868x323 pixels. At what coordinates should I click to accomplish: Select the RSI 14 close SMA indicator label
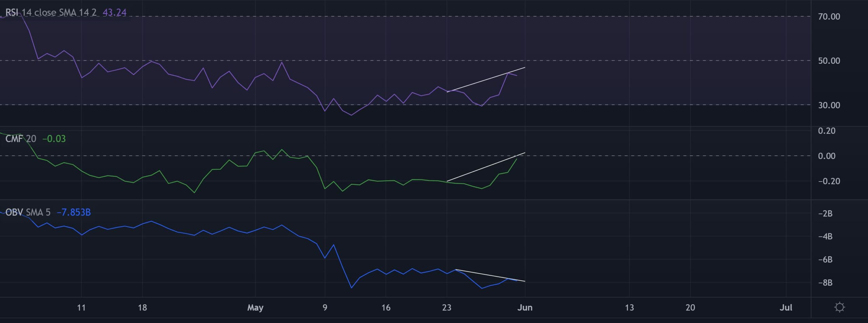click(x=51, y=13)
